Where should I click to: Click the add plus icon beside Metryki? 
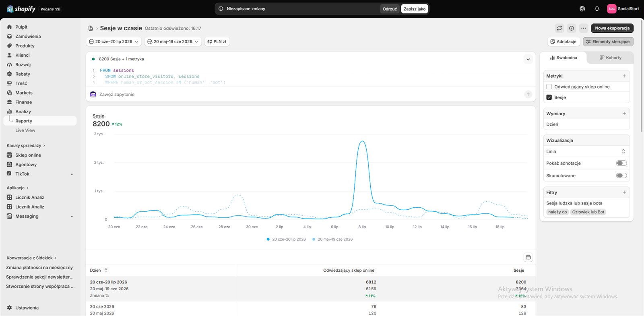[624, 76]
